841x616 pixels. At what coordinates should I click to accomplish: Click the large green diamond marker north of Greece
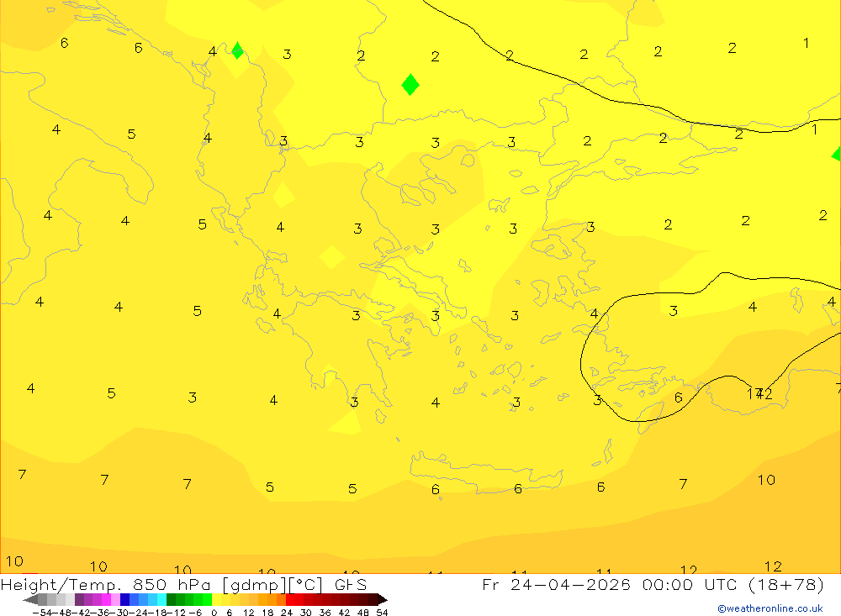410,84
